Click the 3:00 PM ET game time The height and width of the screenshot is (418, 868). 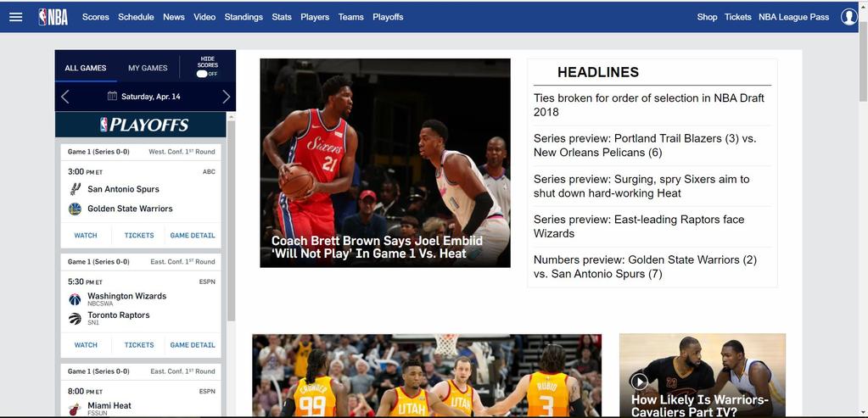[x=85, y=172]
